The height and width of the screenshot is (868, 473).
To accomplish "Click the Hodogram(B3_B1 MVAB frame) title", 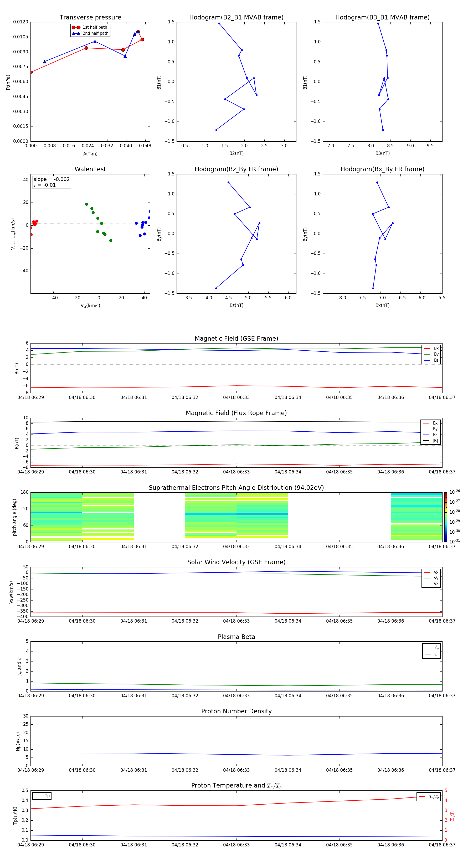I will (382, 18).
